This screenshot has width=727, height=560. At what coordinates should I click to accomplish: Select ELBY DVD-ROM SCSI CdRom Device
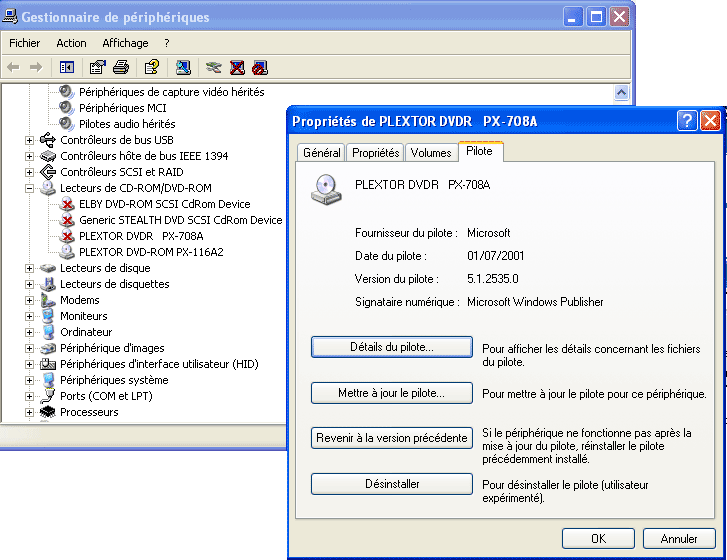(165, 204)
